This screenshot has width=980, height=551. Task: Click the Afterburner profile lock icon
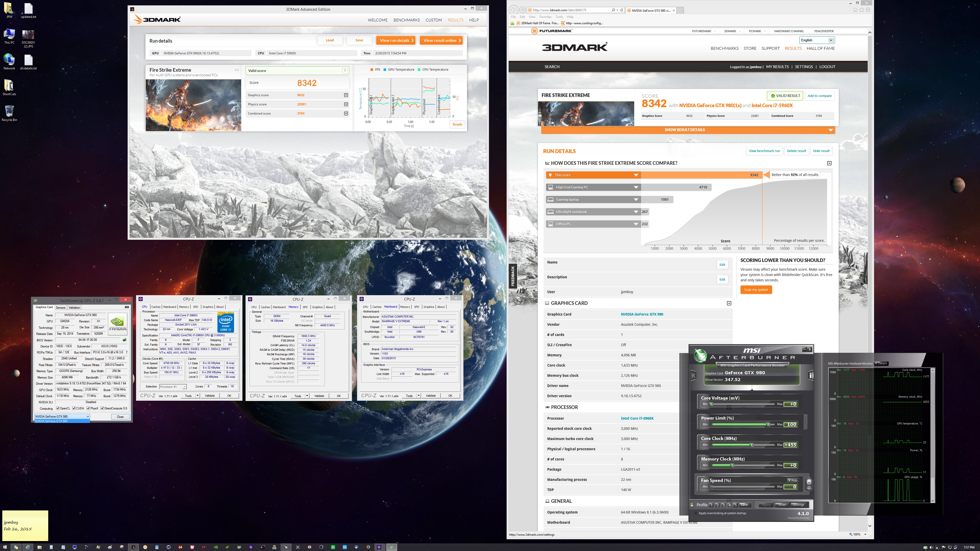click(x=692, y=505)
